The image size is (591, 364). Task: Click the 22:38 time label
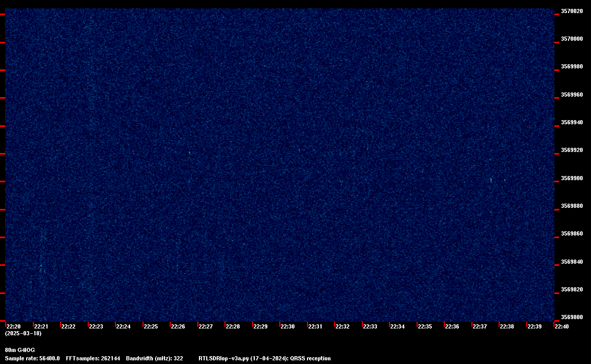point(506,326)
